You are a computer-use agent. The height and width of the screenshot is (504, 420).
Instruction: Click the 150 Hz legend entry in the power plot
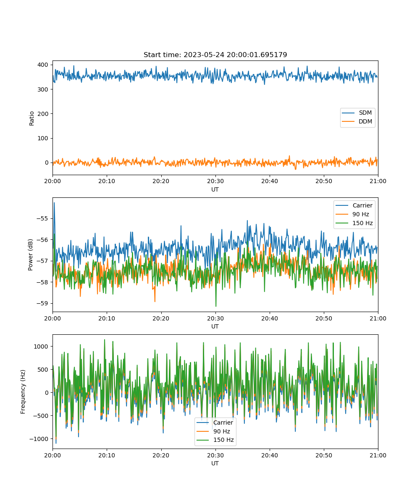(355, 223)
